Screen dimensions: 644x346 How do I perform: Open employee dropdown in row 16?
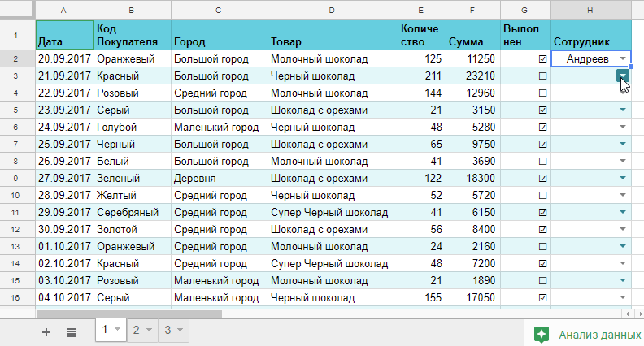(623, 297)
